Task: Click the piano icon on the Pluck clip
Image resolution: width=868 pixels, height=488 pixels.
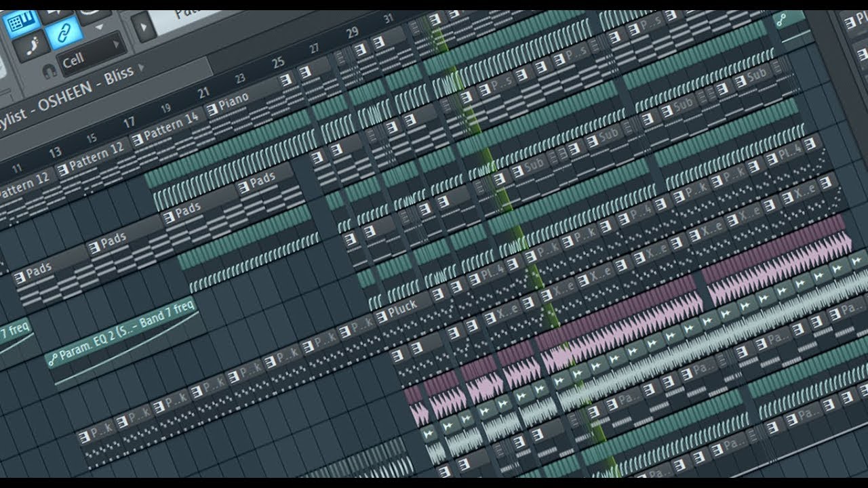Action: 380,317
